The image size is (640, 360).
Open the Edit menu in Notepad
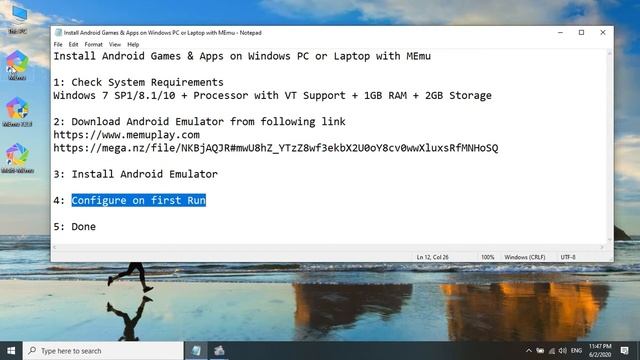[73, 44]
